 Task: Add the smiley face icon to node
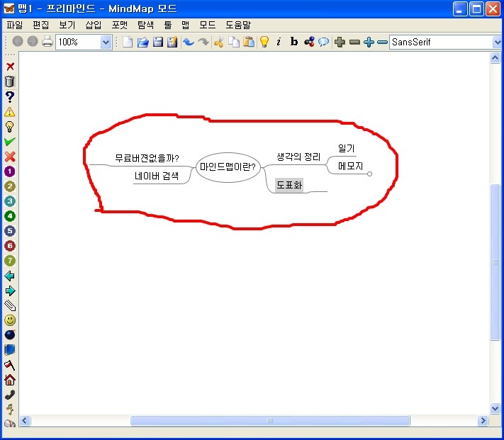pos(10,320)
